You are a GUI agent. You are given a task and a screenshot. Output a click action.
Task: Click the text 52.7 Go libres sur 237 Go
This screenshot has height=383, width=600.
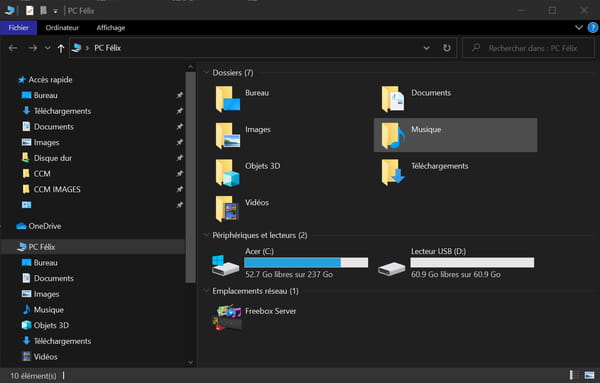point(289,275)
